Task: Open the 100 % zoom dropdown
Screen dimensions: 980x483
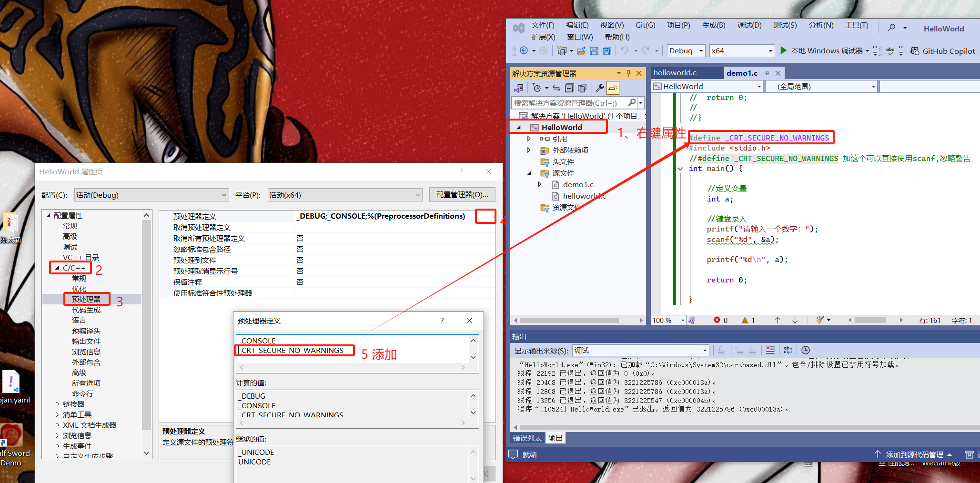Action: pyautogui.click(x=668, y=320)
